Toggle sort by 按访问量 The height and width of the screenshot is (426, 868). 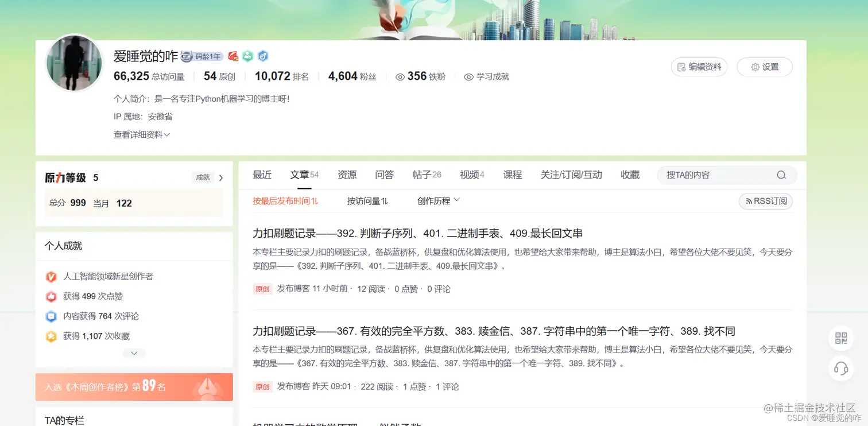tap(367, 201)
